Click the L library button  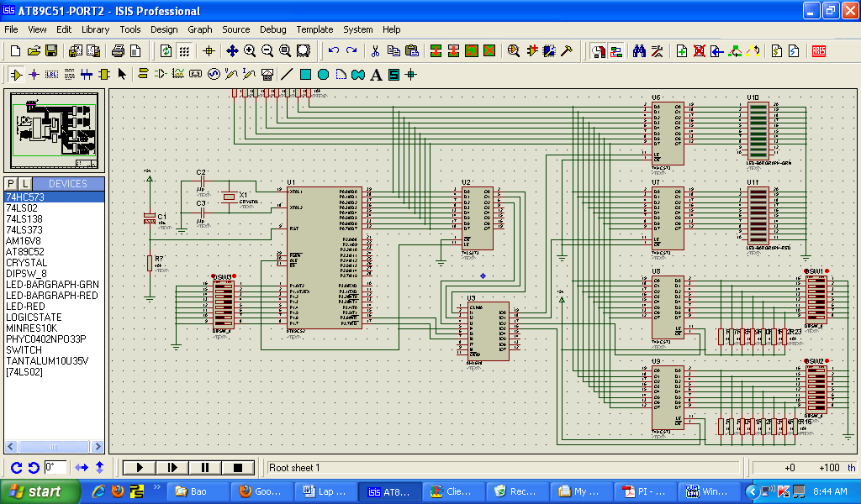point(25,184)
